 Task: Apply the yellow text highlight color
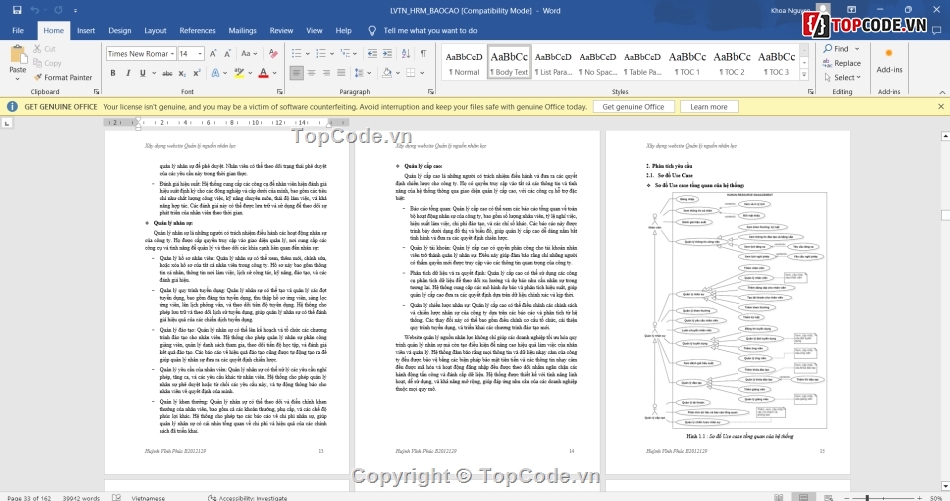pyautogui.click(x=239, y=73)
